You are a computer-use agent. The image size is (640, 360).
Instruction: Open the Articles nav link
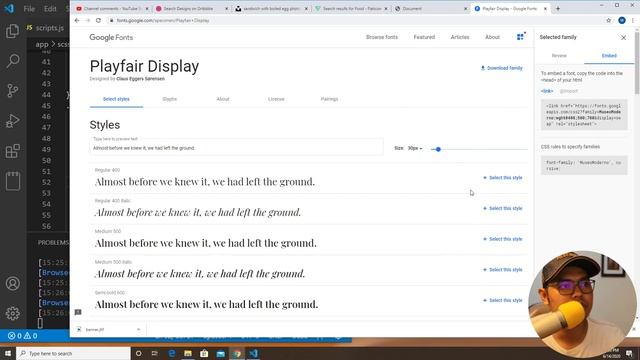click(x=460, y=37)
